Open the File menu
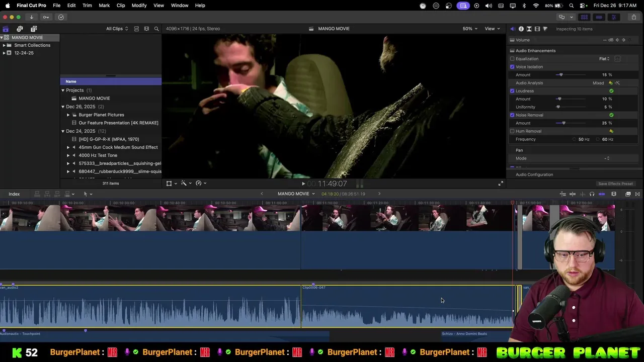Viewport: 644px width, 362px height. 57,6
